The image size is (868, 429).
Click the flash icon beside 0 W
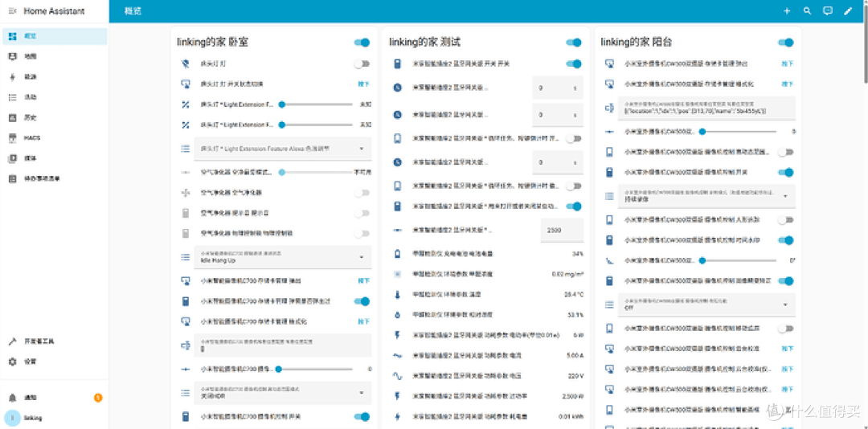[x=397, y=335]
